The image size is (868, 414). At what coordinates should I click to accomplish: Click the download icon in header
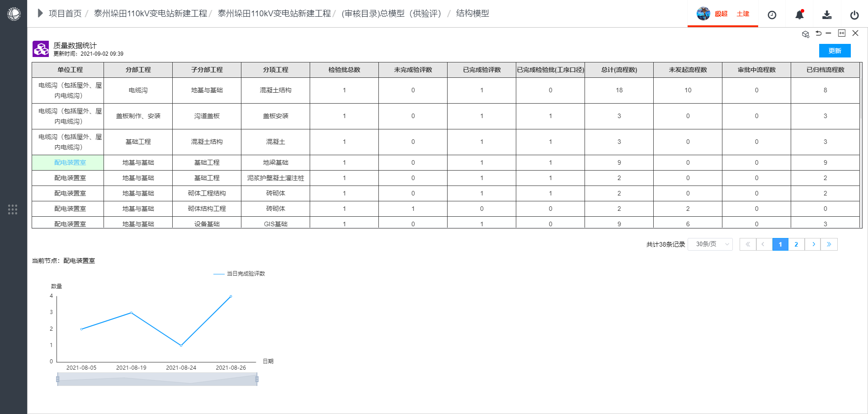coord(826,15)
